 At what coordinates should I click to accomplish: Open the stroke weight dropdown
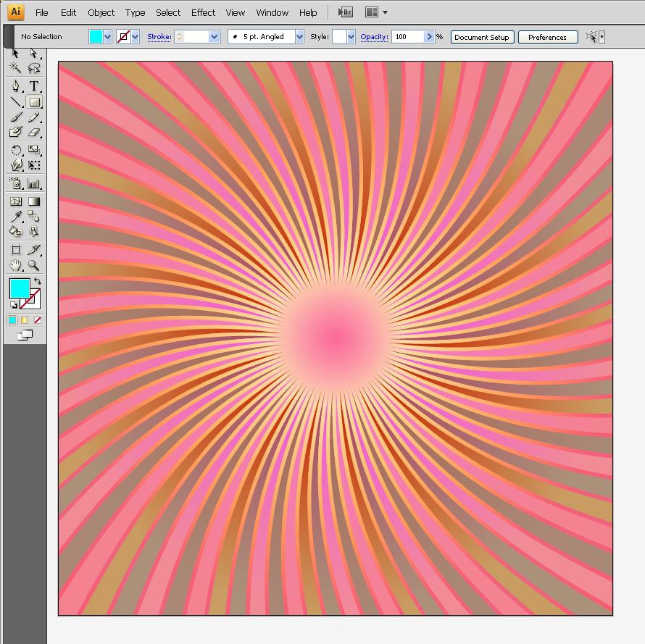click(x=214, y=37)
